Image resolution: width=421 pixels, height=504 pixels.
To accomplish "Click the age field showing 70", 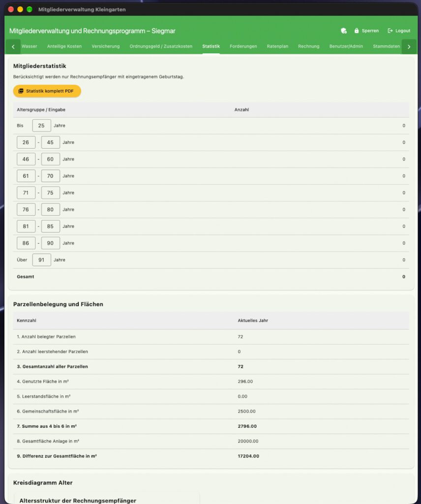I will (x=51, y=176).
